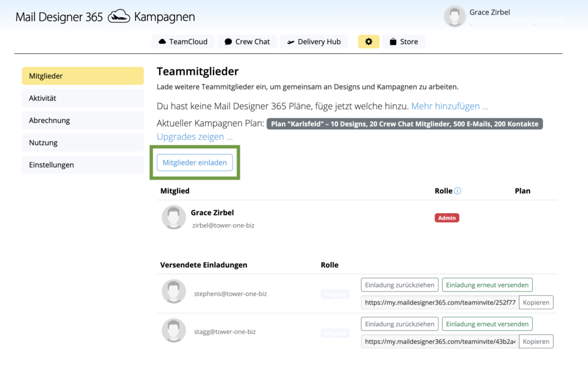Select Mitglieder in the sidebar
Image resolution: width=588 pixels, height=373 pixels.
[83, 76]
